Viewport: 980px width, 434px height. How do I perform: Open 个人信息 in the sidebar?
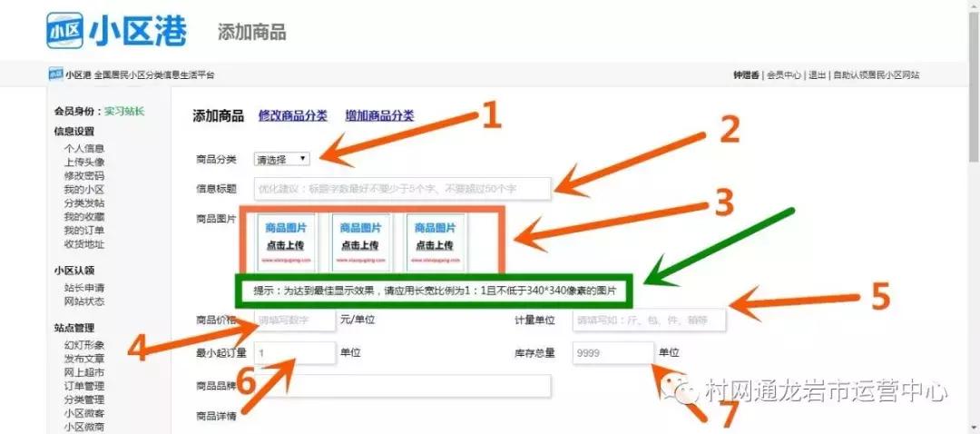pos(83,149)
